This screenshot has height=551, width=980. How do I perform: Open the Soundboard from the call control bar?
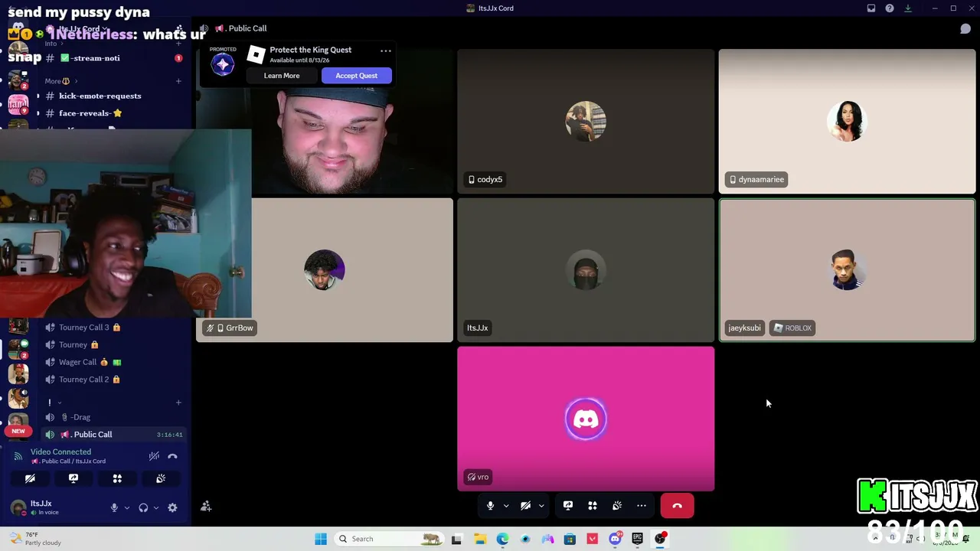617,506
